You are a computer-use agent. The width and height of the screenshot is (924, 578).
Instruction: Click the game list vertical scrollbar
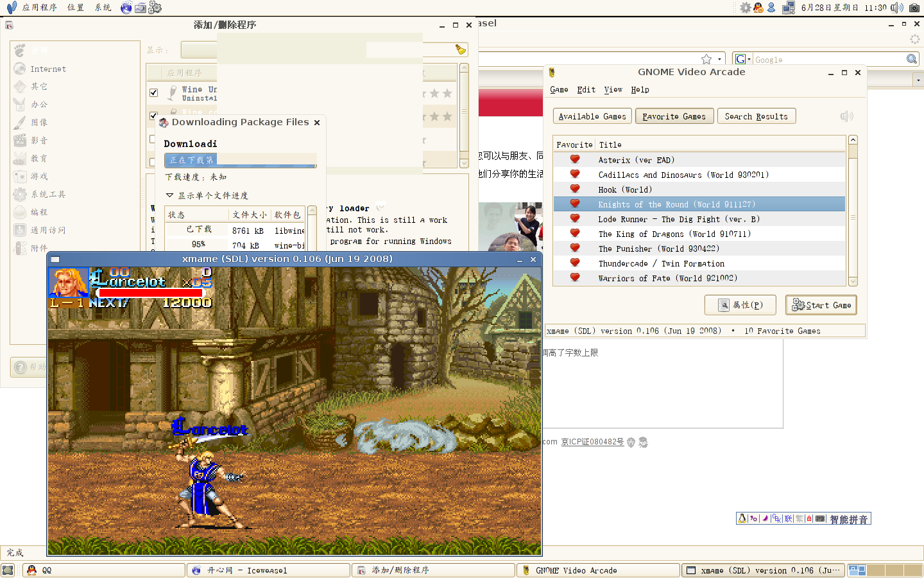[x=853, y=211]
